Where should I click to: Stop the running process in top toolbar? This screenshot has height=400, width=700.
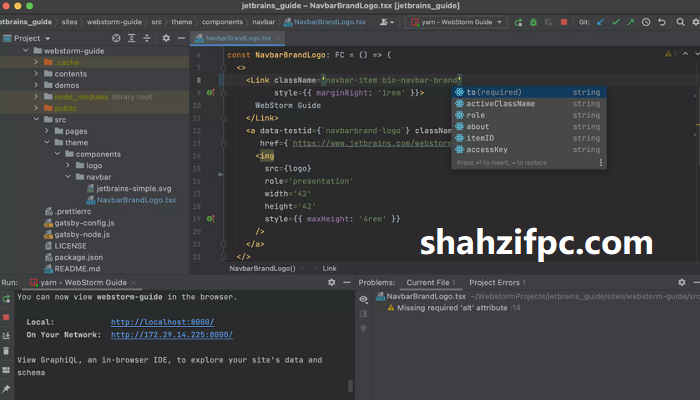tap(564, 22)
